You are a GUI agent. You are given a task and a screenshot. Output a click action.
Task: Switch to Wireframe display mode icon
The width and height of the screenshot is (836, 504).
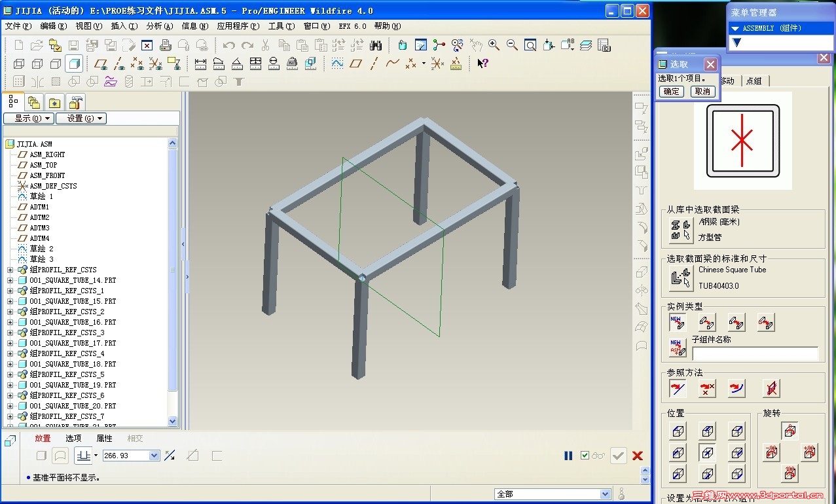coord(19,63)
